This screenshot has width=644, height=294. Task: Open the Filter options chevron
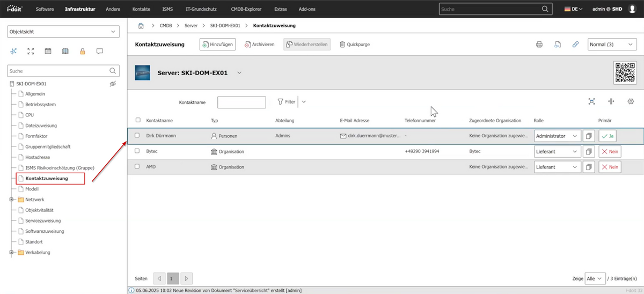pyautogui.click(x=304, y=101)
